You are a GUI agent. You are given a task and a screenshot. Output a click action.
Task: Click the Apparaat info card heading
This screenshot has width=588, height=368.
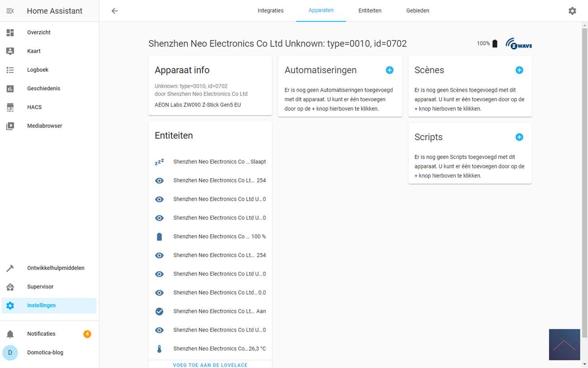[x=182, y=70]
